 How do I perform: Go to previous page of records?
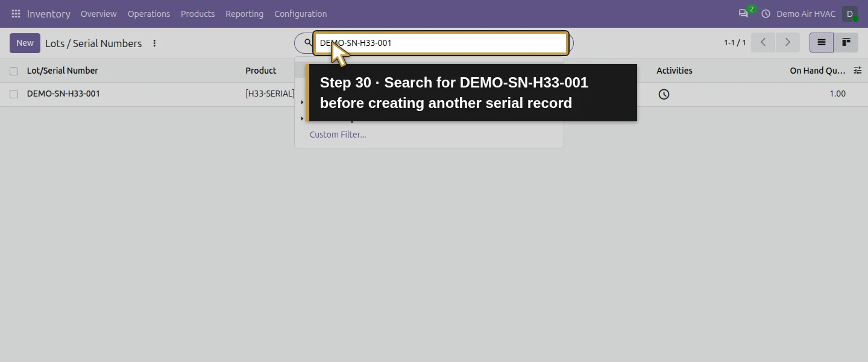click(763, 42)
